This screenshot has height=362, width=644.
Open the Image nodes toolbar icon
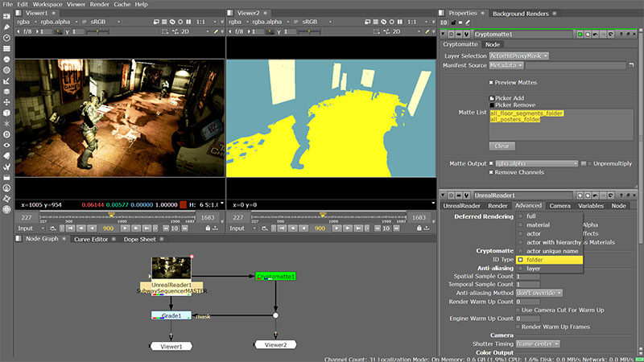click(x=6, y=16)
